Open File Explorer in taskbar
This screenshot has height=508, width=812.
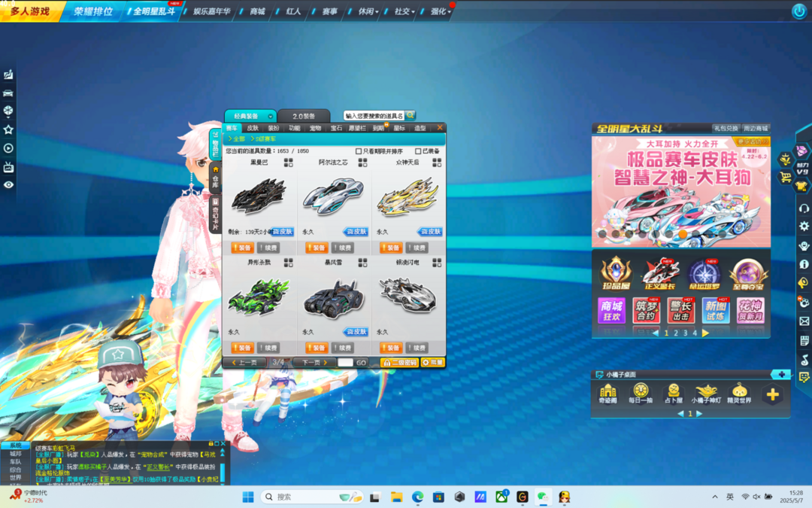(397, 497)
